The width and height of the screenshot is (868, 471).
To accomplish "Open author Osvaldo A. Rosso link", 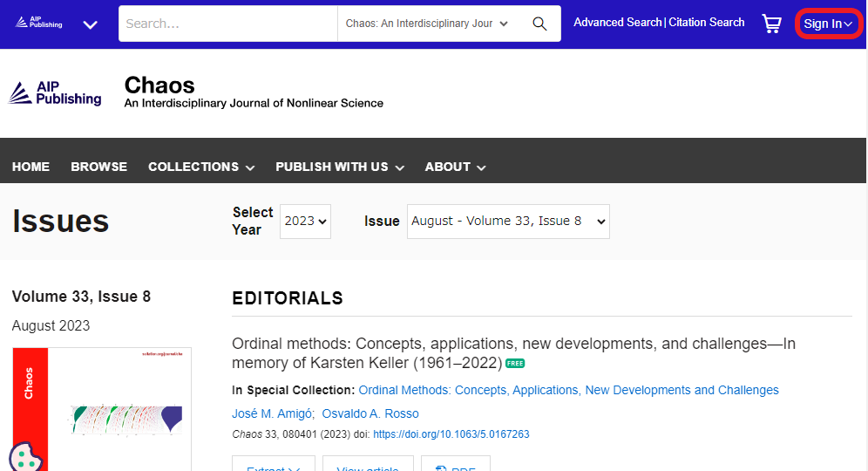I will [370, 414].
